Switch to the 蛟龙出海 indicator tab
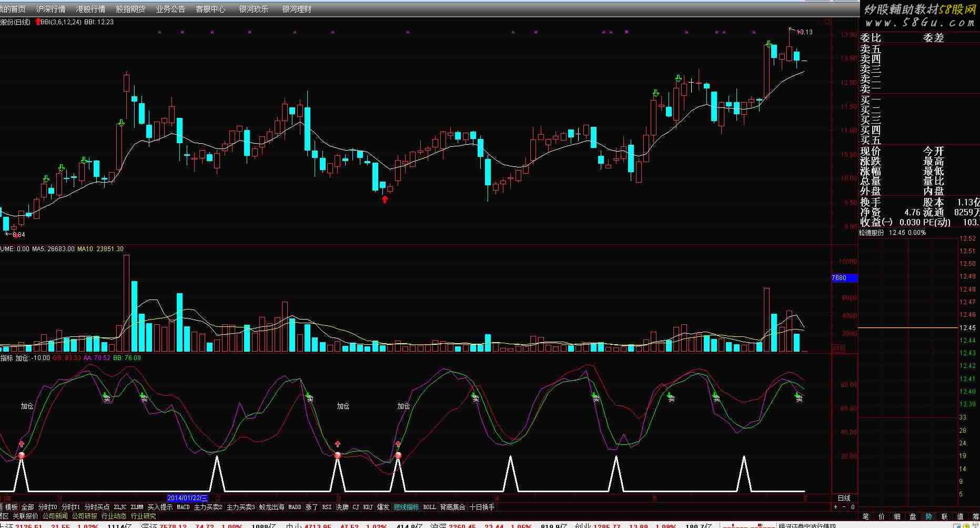Screen dimensions: 980x528 click(x=271, y=507)
